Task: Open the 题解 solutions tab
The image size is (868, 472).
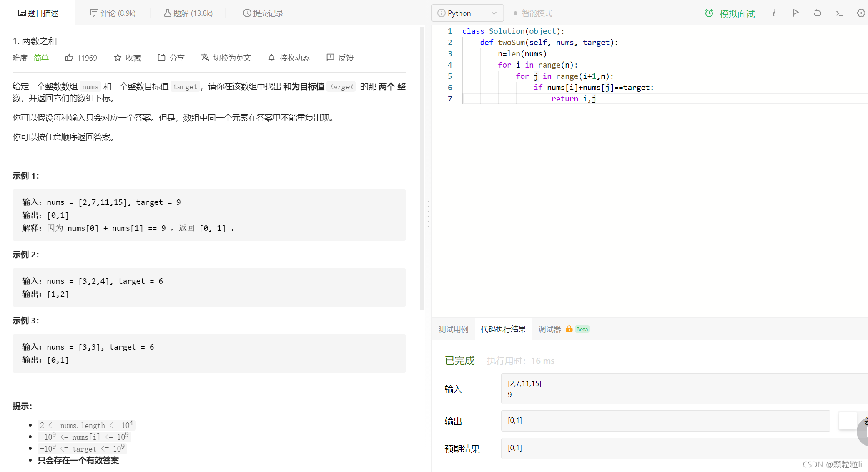Action: click(188, 13)
